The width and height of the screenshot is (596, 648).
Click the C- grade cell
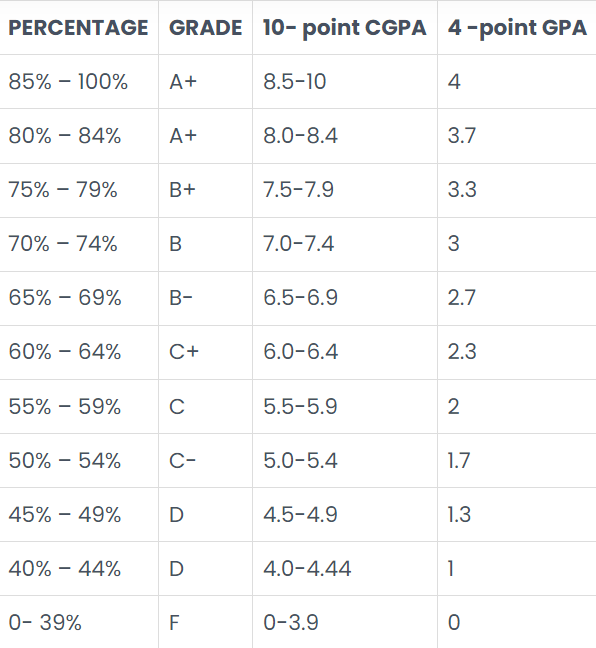coord(205,460)
